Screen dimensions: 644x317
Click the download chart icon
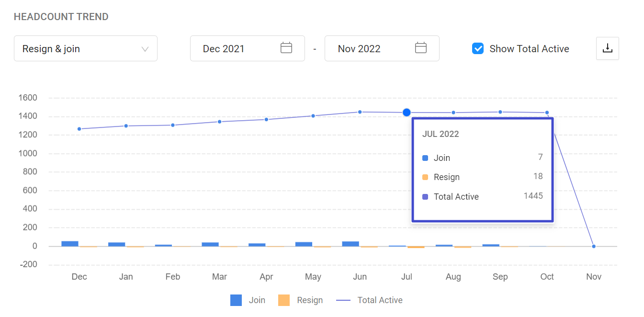(607, 48)
